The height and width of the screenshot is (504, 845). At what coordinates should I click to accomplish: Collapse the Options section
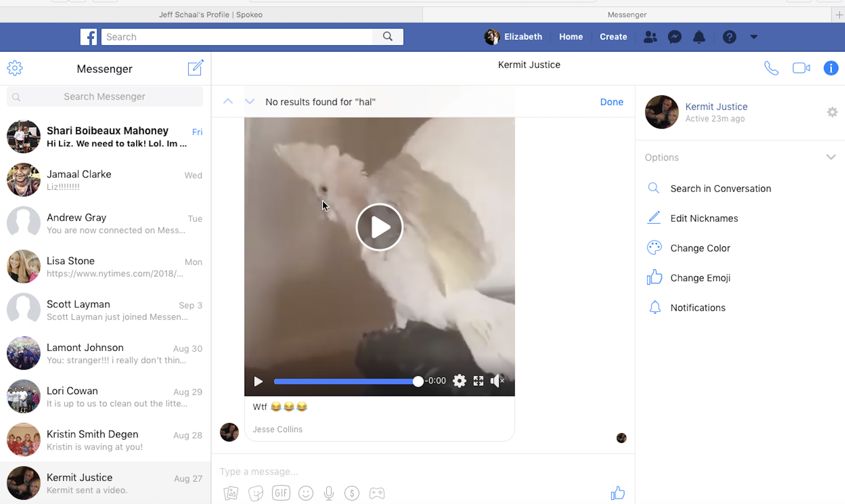pos(831,157)
